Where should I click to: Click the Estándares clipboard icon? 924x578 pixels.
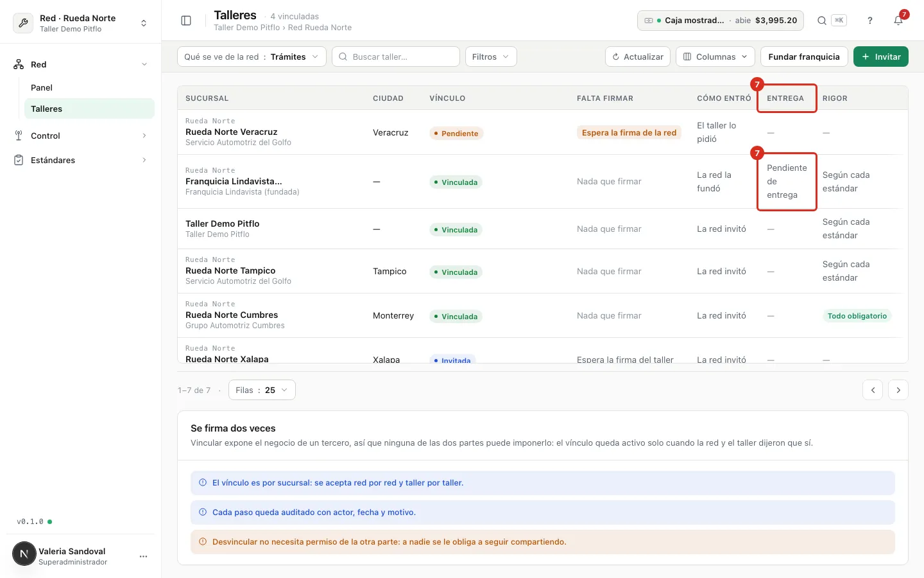19,160
